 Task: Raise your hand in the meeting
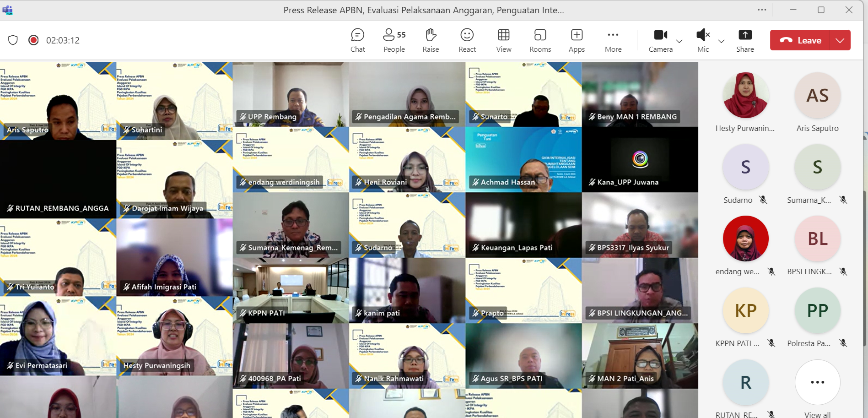431,40
